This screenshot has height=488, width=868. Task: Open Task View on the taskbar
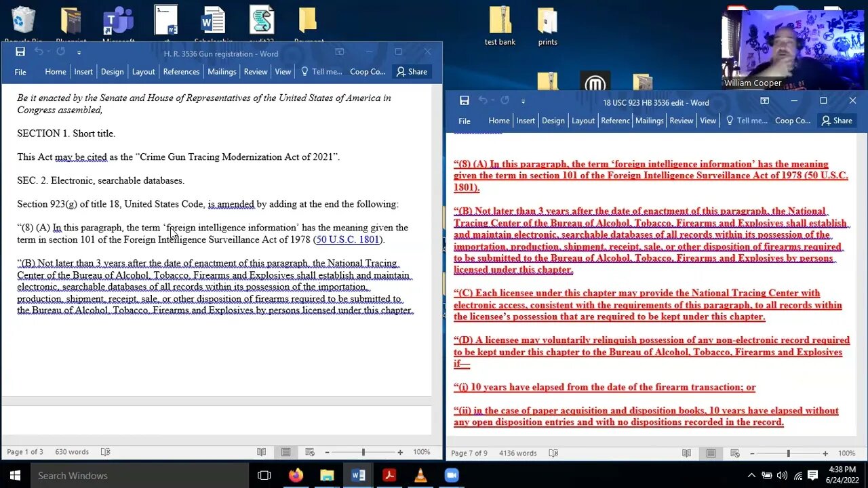[x=264, y=476]
